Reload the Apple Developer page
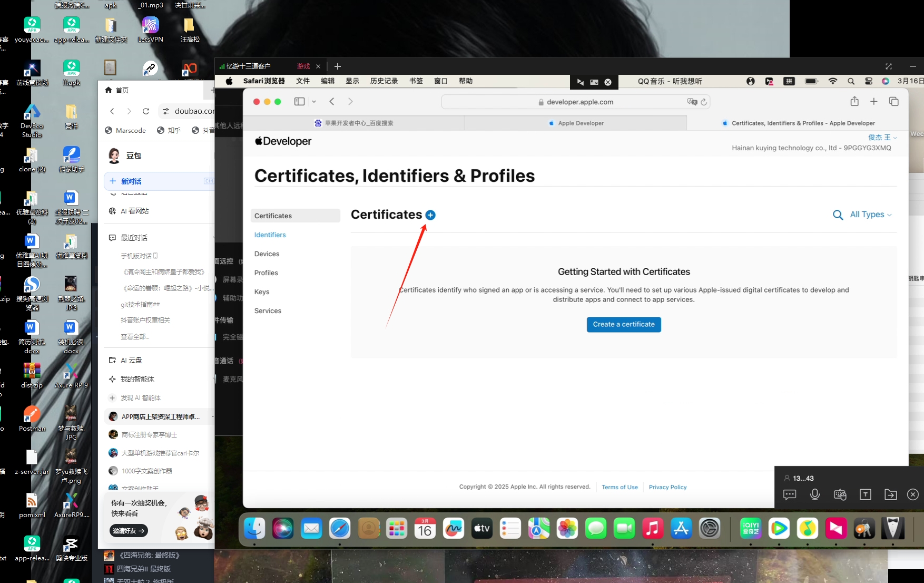 [x=704, y=102]
